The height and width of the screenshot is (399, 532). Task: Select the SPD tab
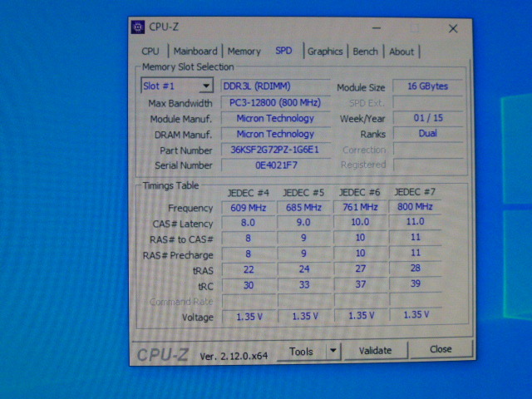coord(283,51)
